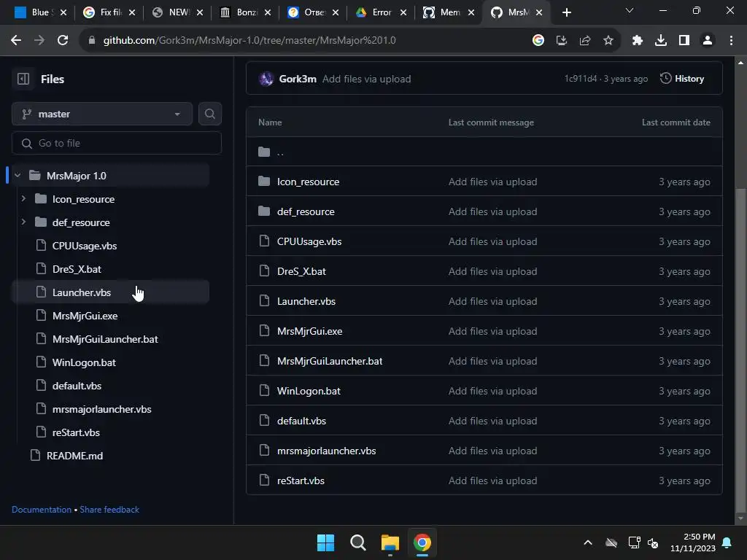Viewport: 747px width, 560px height.
Task: Select DreS_X.bat in the file tree
Action: click(77, 269)
